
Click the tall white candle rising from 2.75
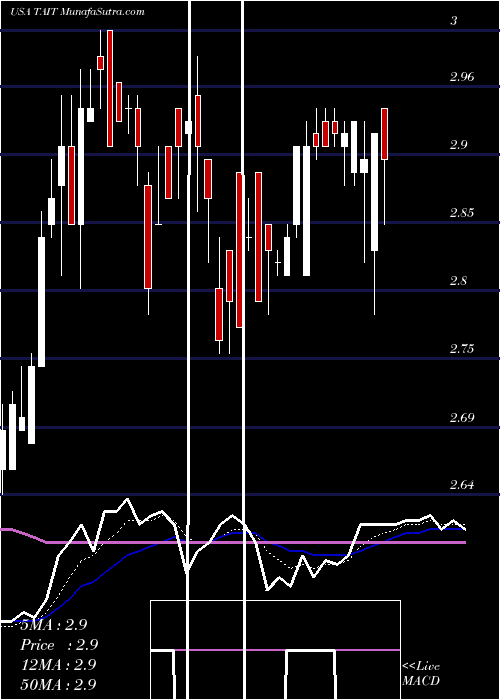tap(42, 302)
